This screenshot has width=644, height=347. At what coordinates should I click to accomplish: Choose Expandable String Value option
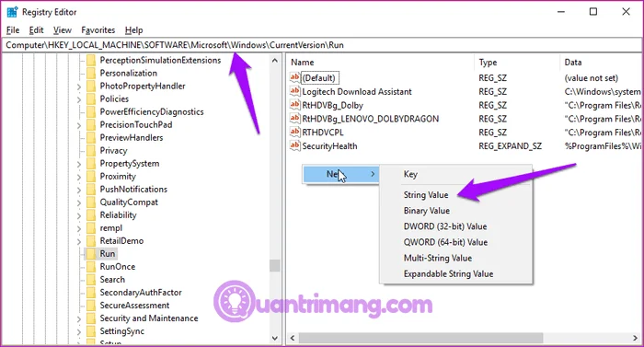point(449,273)
